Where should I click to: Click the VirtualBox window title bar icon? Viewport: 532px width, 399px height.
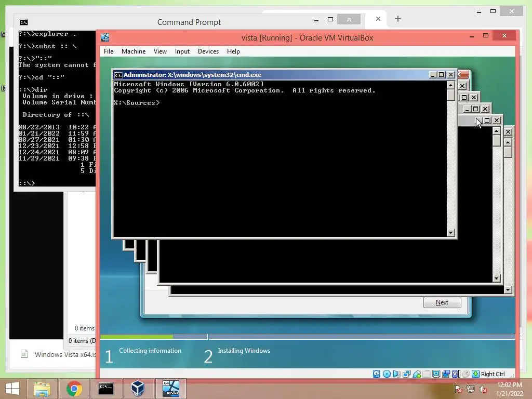coord(105,37)
